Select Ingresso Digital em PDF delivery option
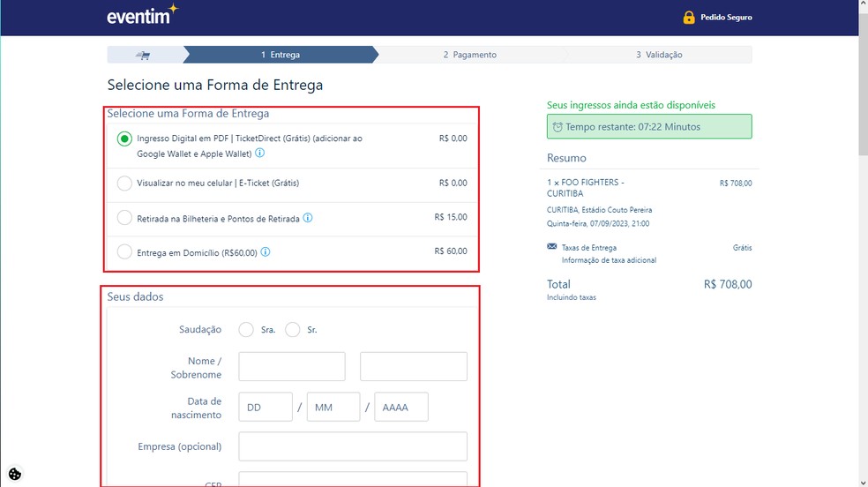 click(124, 139)
